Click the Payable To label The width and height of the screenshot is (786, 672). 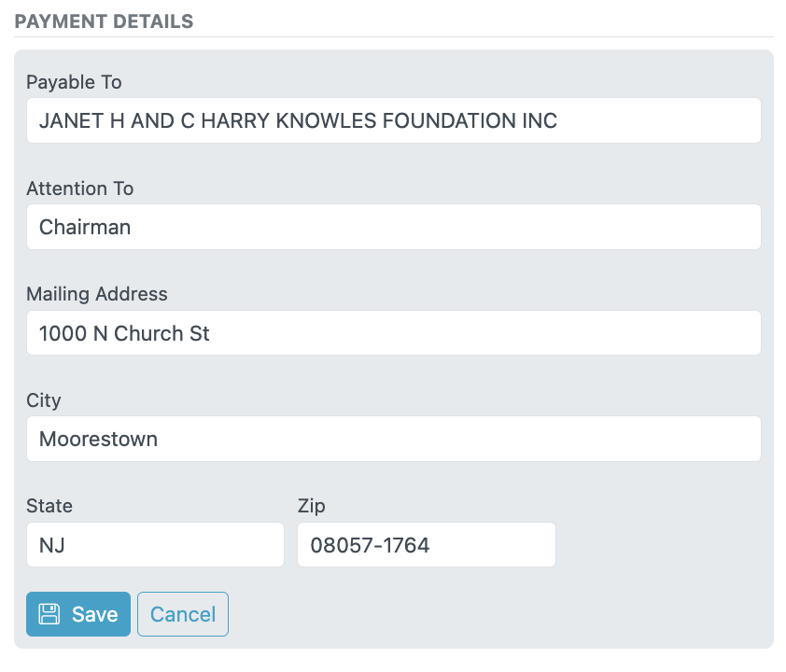[x=74, y=82]
